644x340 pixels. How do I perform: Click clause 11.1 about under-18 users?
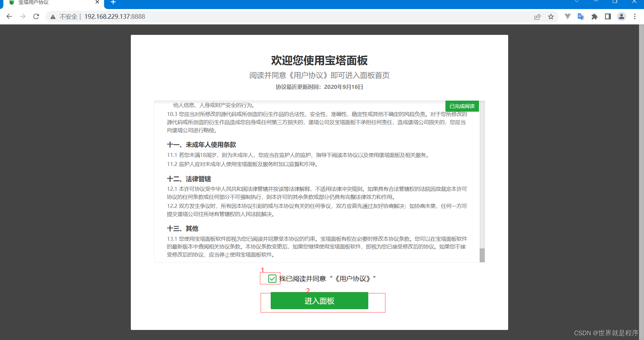tap(299, 155)
